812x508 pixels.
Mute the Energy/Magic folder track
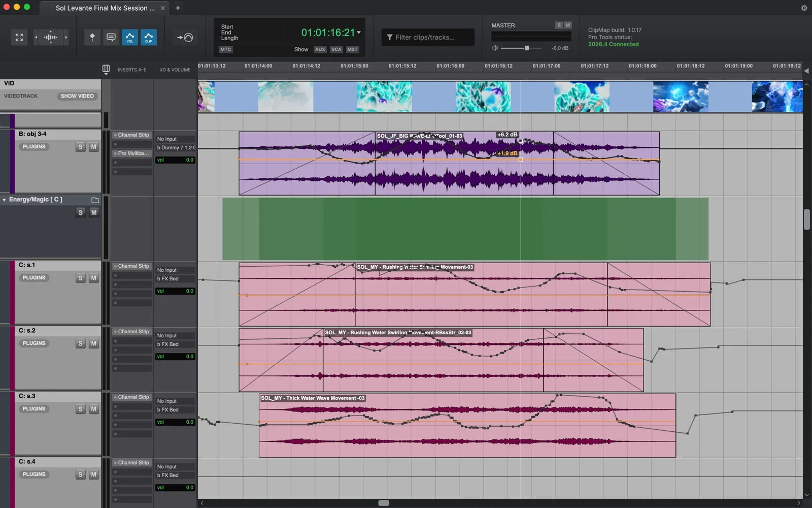[x=93, y=212]
